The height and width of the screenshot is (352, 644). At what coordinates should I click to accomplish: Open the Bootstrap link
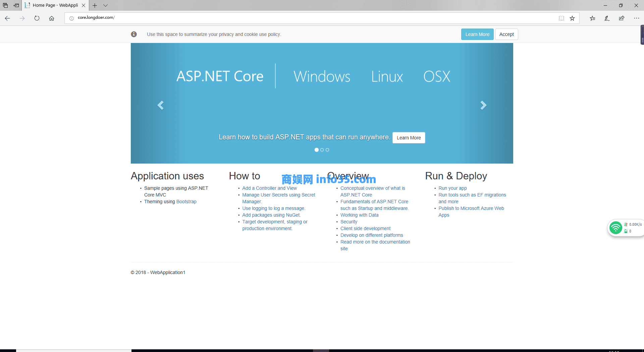pos(186,202)
